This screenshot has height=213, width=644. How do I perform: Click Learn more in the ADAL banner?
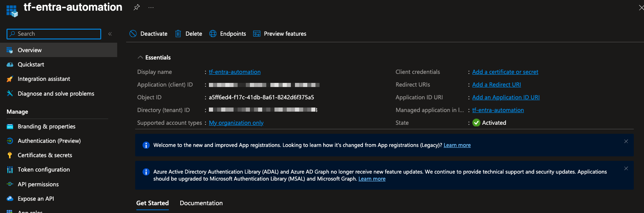pos(372,179)
